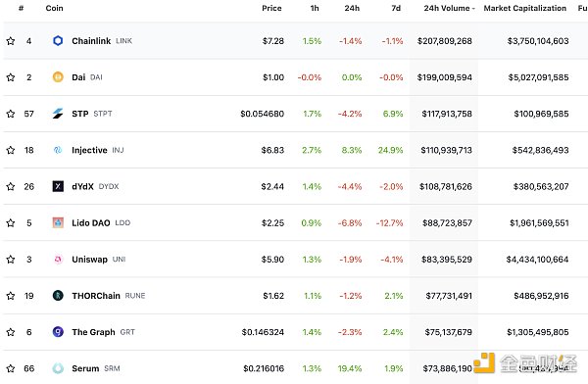Toggle favorite star for Chainlink

click(x=11, y=41)
